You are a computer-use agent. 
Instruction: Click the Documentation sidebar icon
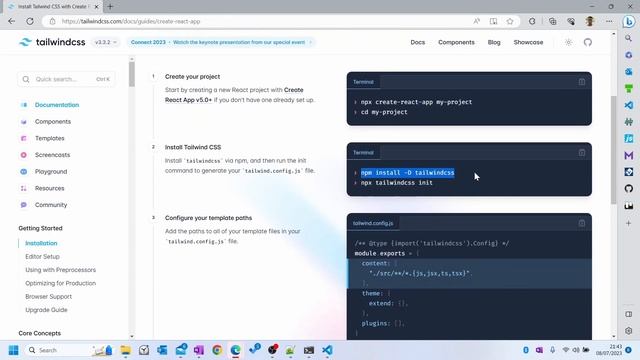click(x=24, y=105)
